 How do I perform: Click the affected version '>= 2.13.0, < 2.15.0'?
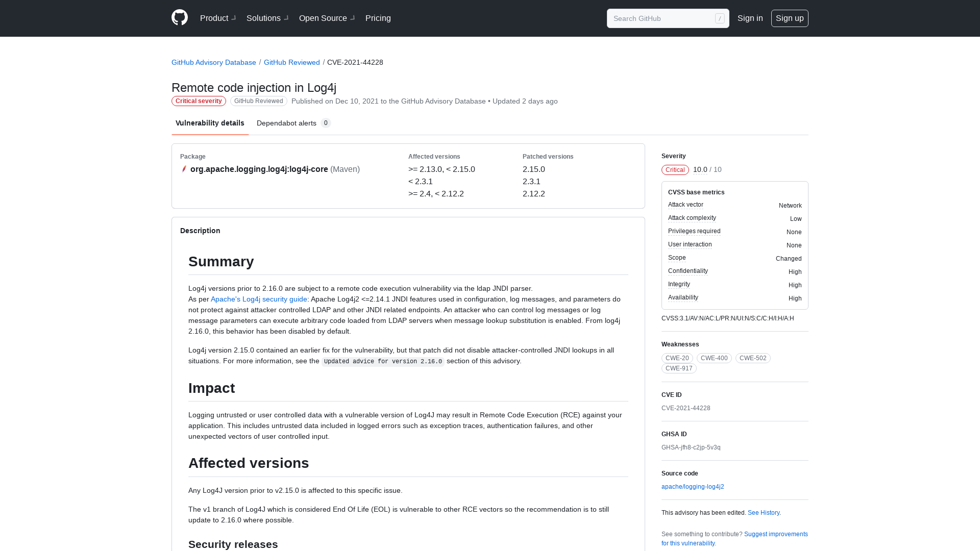442,169
